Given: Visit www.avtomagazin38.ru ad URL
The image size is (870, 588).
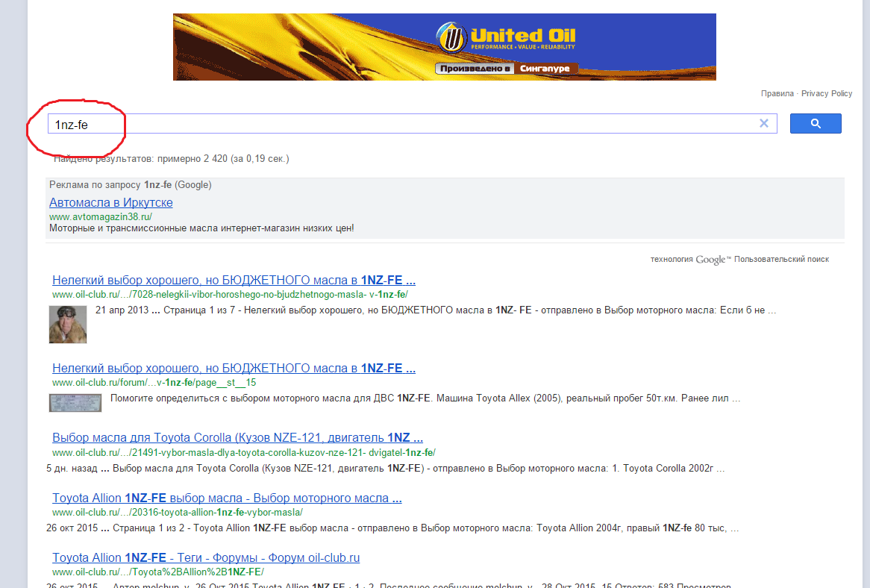Looking at the screenshot, I should coord(101,217).
